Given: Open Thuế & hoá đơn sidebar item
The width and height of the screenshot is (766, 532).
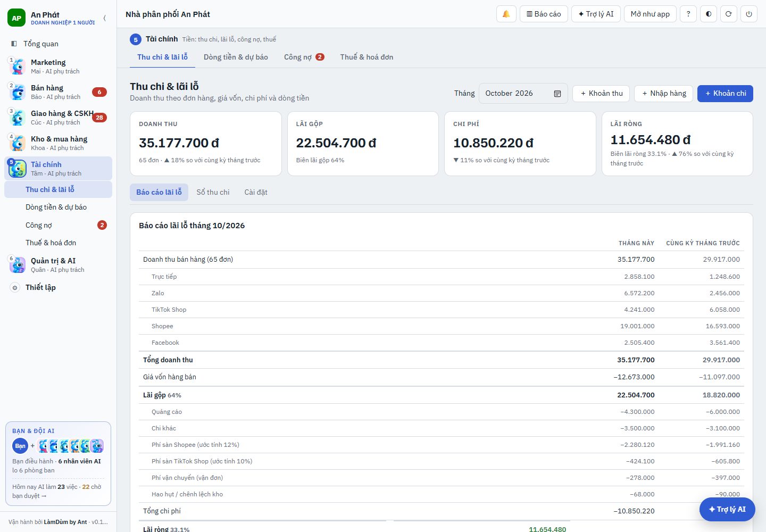Looking at the screenshot, I should coord(59,243).
